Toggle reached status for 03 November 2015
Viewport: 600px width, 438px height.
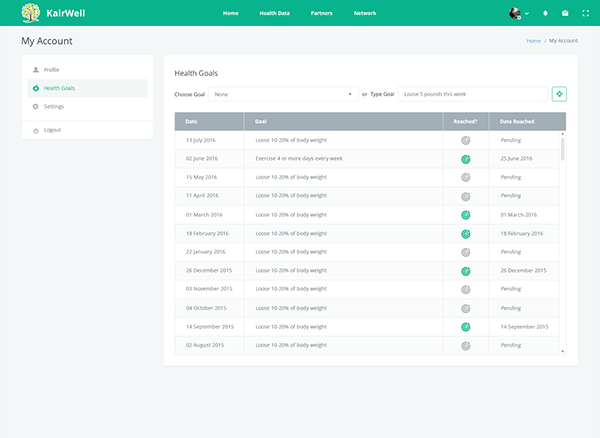click(x=466, y=290)
